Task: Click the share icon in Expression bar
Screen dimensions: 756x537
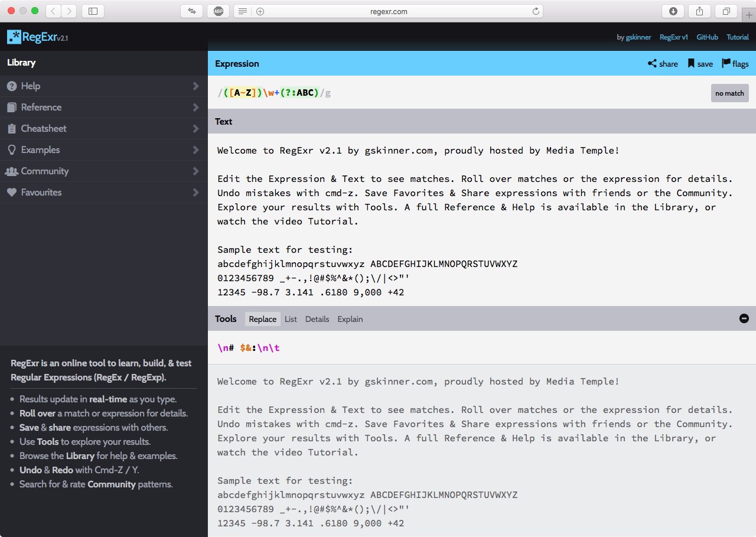Action: [652, 63]
